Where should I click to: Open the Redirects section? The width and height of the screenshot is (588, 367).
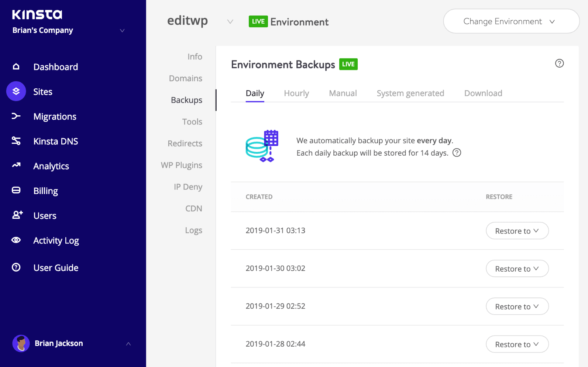click(x=185, y=143)
